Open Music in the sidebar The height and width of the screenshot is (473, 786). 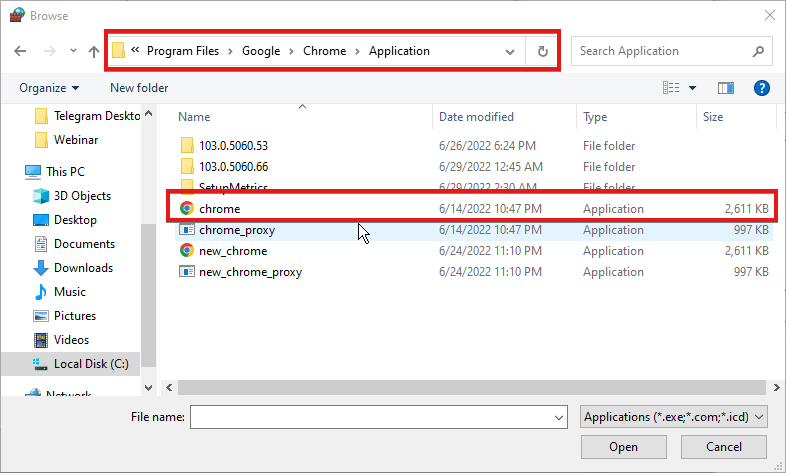[60, 292]
